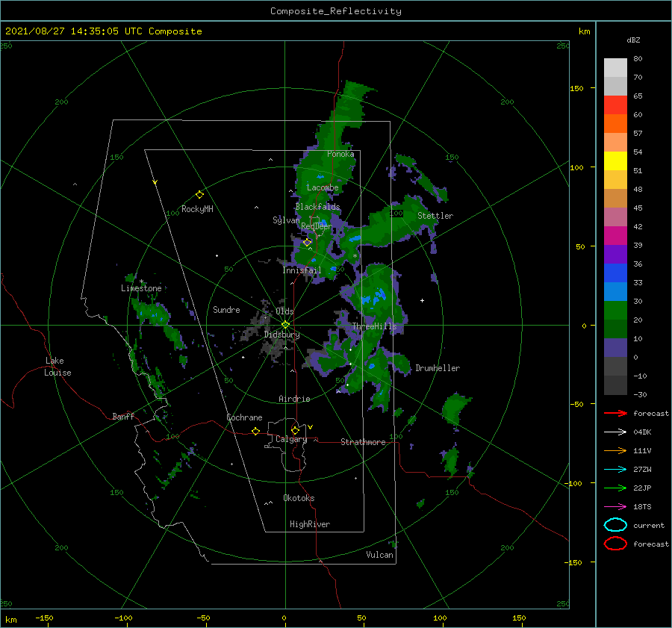
Task: Select the light blue 30-33 dBZ swatch
Action: [615, 291]
